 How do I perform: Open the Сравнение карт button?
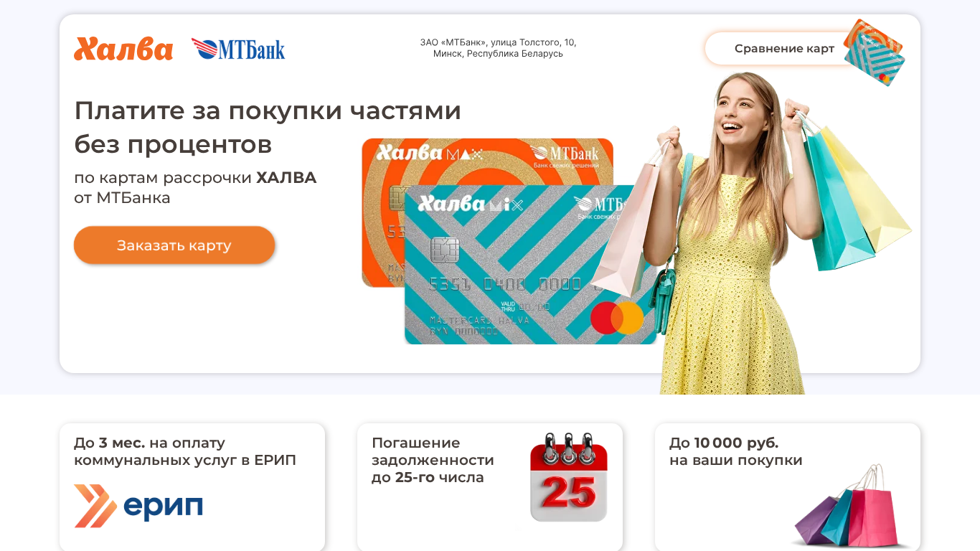784,49
